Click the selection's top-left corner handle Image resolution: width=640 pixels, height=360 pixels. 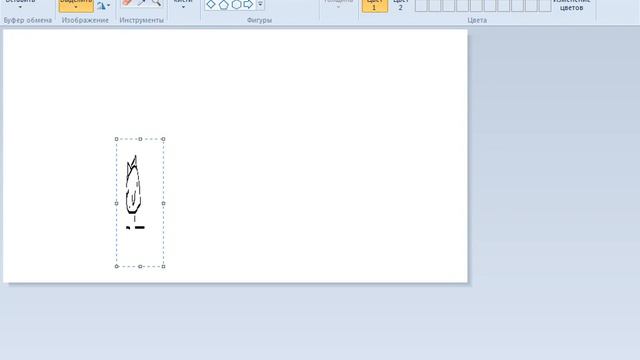tap(116, 139)
